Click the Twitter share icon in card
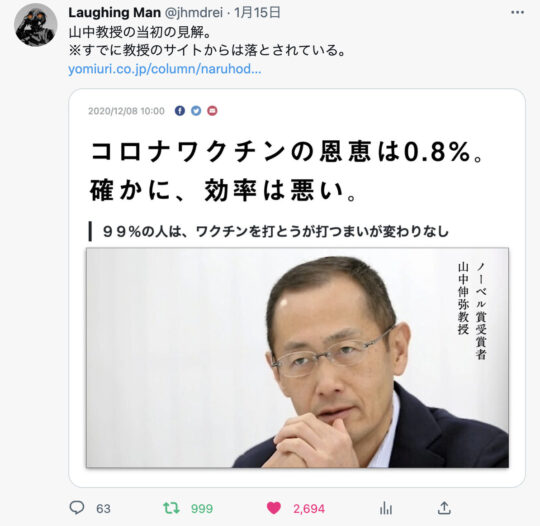This screenshot has height=526, width=540. (x=196, y=111)
